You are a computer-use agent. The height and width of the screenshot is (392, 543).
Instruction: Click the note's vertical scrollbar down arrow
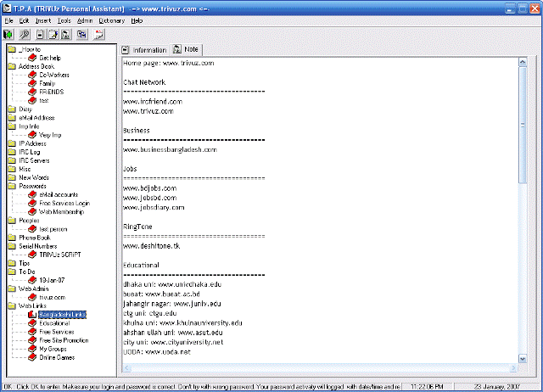click(523, 359)
